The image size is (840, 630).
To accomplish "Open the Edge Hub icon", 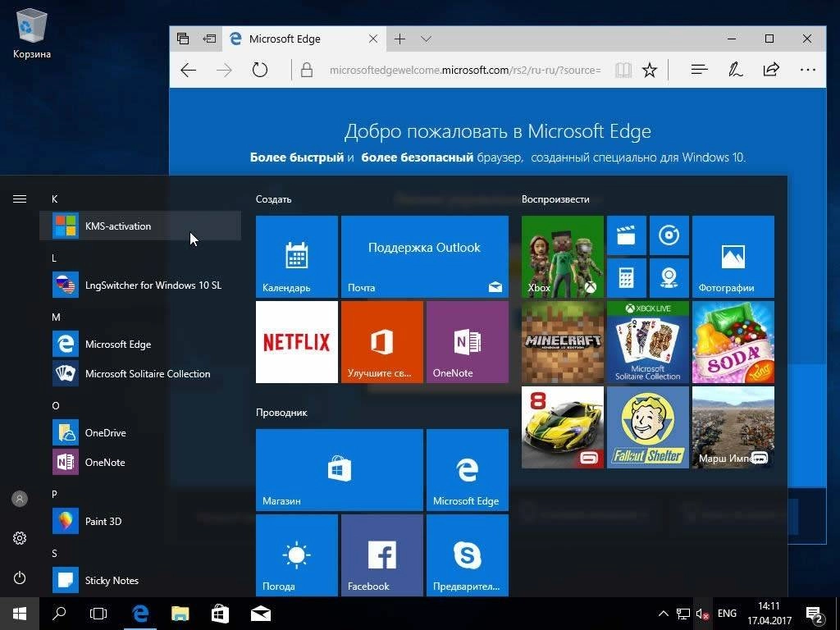I will [699, 70].
